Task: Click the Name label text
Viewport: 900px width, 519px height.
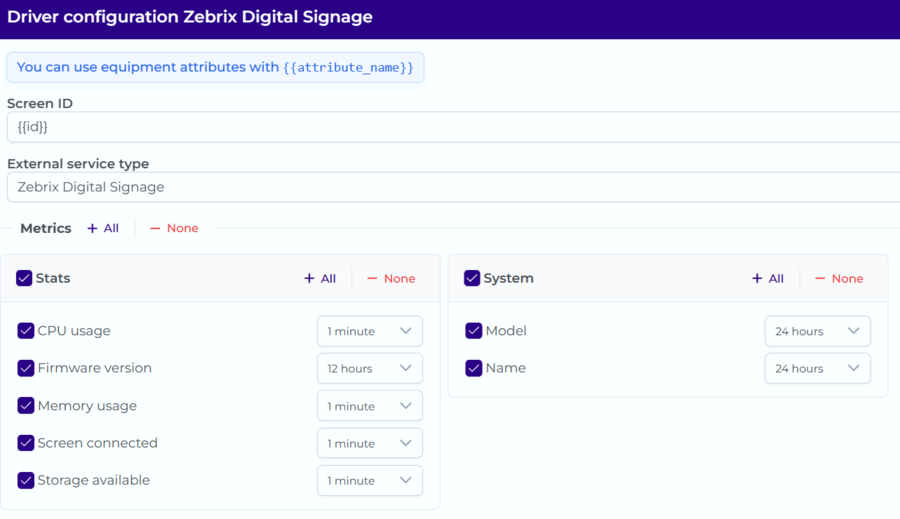Action: click(506, 368)
